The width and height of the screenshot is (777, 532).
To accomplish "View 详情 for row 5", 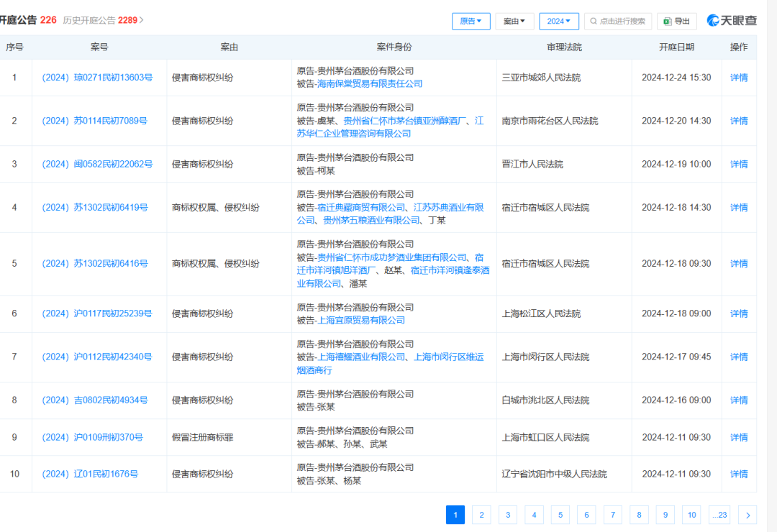I will pos(739,264).
